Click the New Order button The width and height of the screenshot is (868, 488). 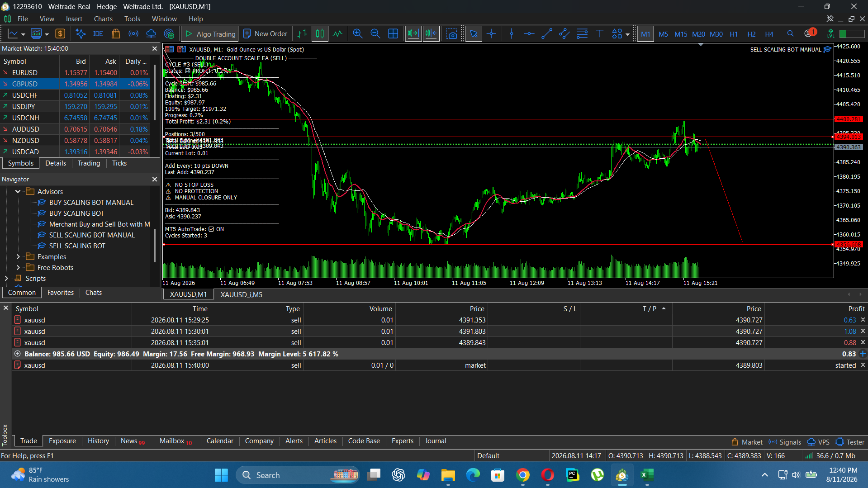(266, 34)
